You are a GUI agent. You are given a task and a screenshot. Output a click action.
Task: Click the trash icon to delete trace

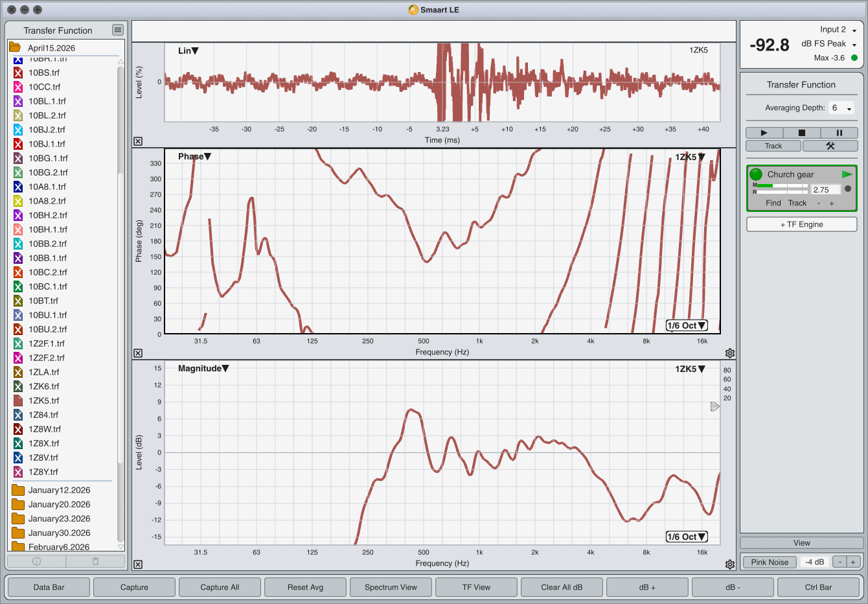(x=95, y=561)
